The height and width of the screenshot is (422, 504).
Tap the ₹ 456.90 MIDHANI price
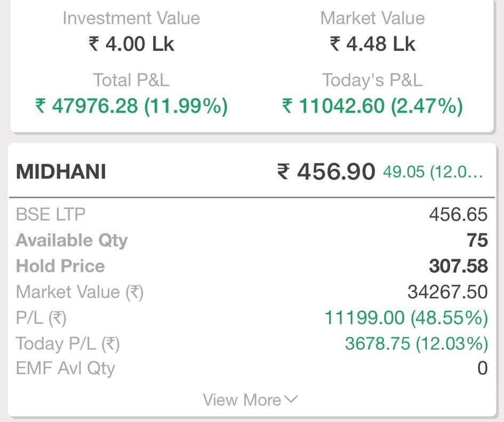[326, 172]
